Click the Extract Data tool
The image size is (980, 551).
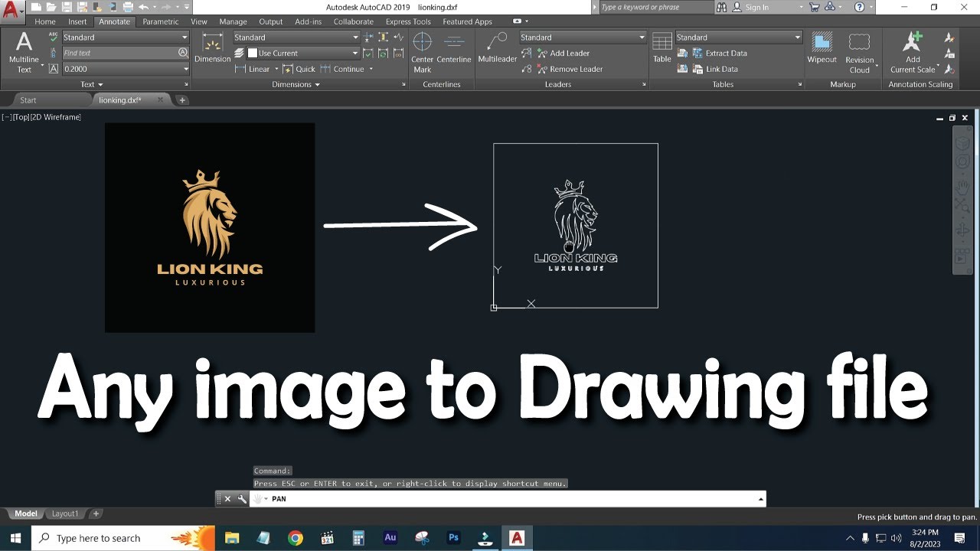pyautogui.click(x=720, y=54)
